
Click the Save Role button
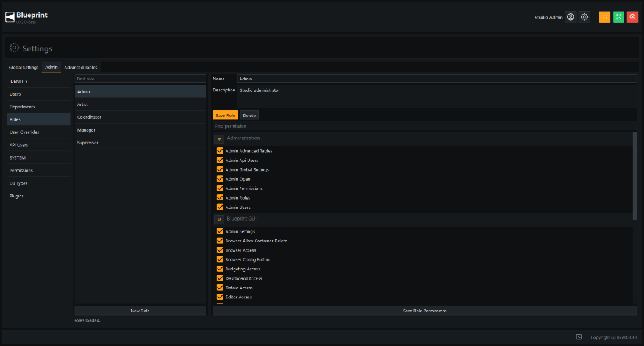pyautogui.click(x=226, y=115)
